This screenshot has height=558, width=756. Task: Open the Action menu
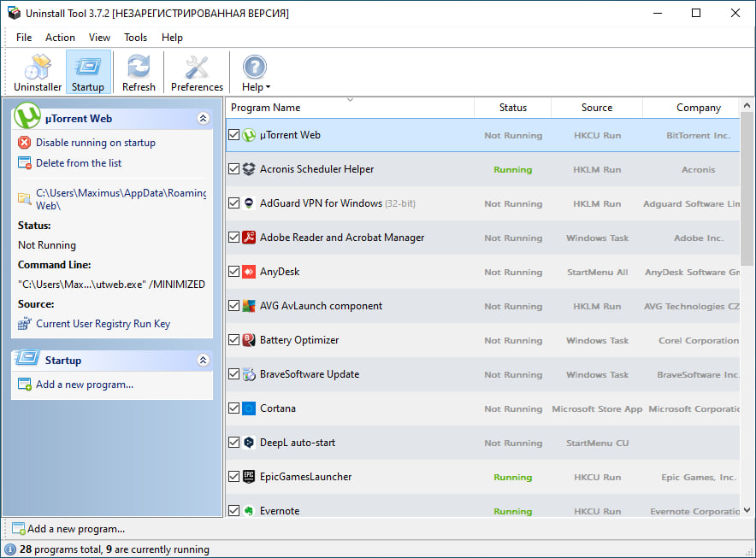[x=60, y=38]
